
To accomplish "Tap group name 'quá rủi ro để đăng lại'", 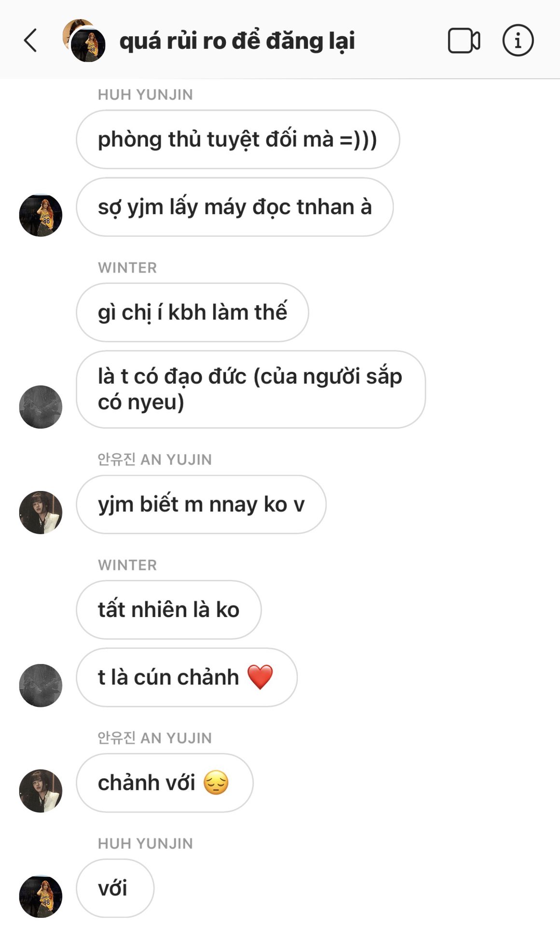I will tap(237, 41).
